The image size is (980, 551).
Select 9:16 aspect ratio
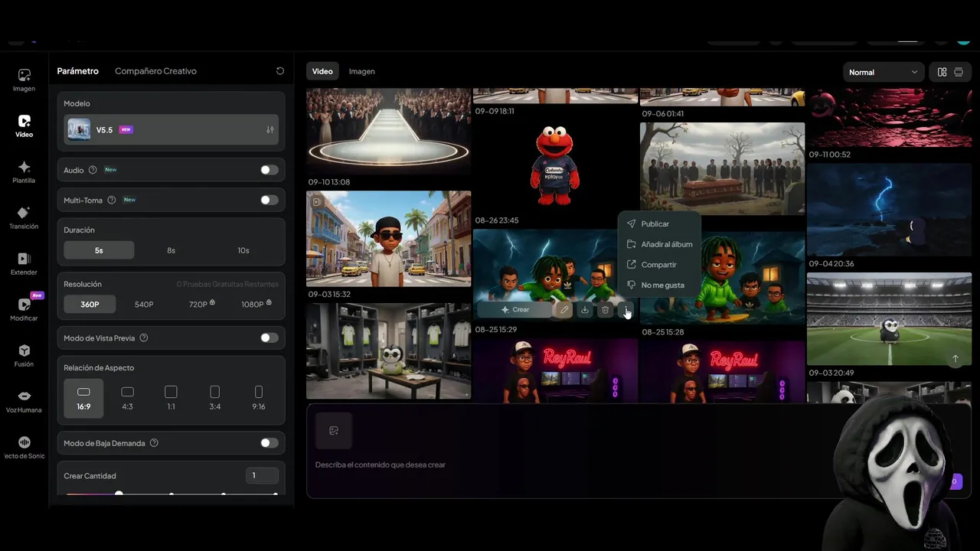pos(259,398)
